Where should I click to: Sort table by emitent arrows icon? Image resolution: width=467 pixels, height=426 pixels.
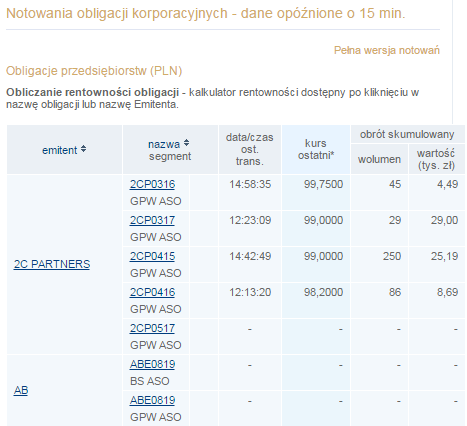pos(83,149)
